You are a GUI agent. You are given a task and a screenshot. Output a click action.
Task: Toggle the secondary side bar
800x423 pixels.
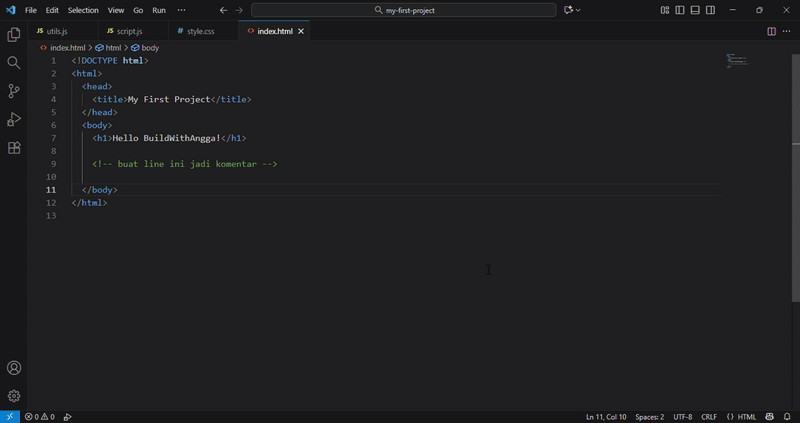pyautogui.click(x=710, y=10)
